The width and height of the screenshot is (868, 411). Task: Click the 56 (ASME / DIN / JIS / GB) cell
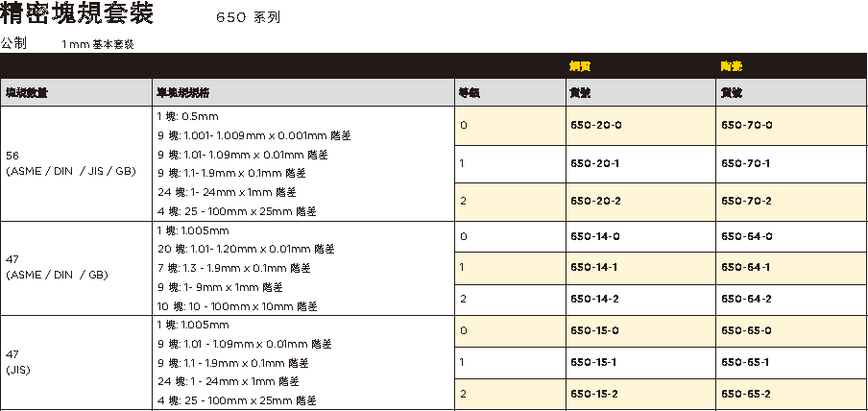[77, 164]
